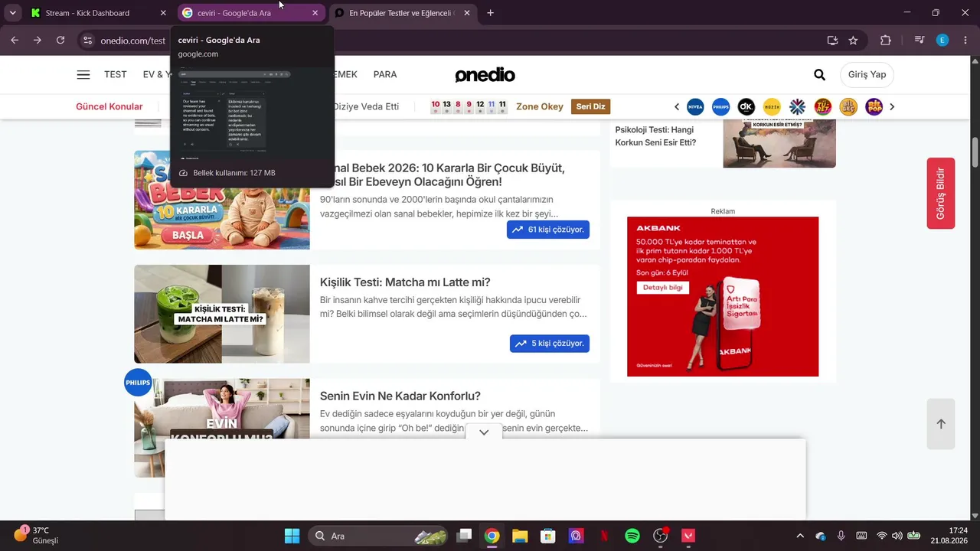Show previous brand icons in carousel
This screenshot has width=980, height=551.
pyautogui.click(x=677, y=106)
